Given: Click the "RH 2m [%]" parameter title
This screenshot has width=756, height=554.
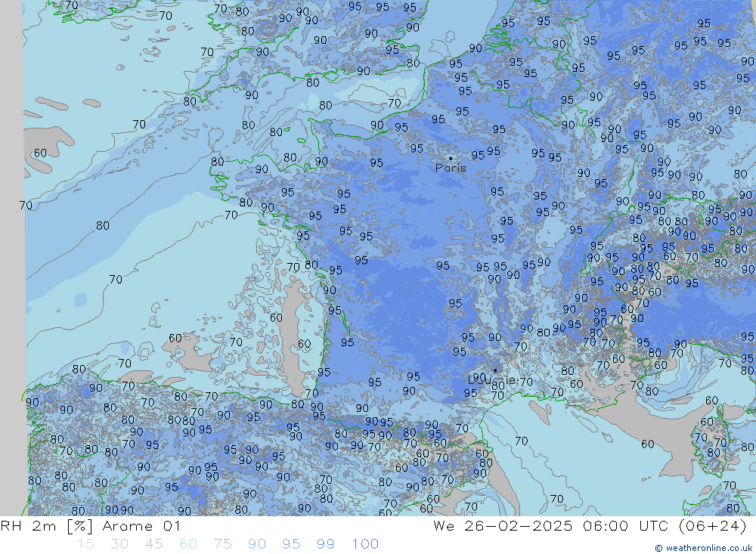Looking at the screenshot, I should point(47,526).
